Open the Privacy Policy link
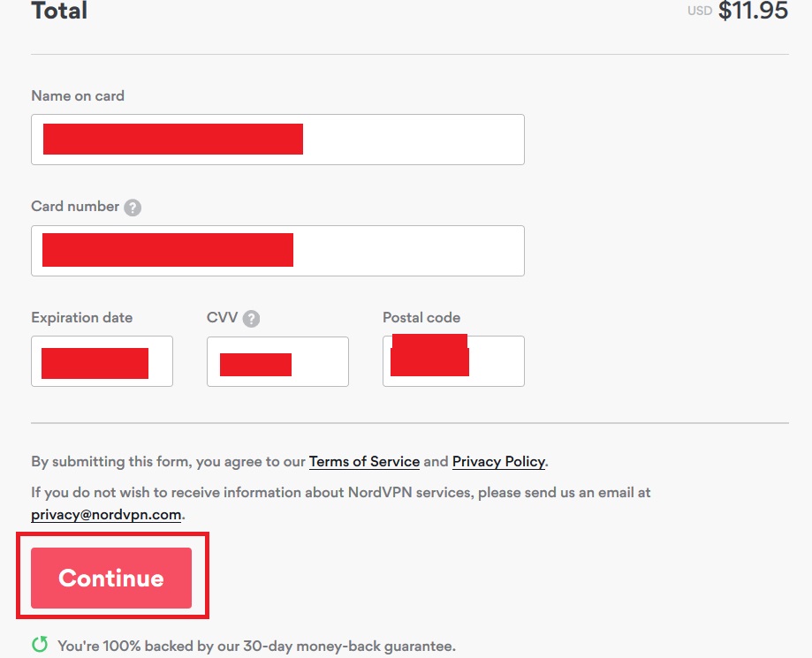The image size is (812, 658). (x=498, y=461)
